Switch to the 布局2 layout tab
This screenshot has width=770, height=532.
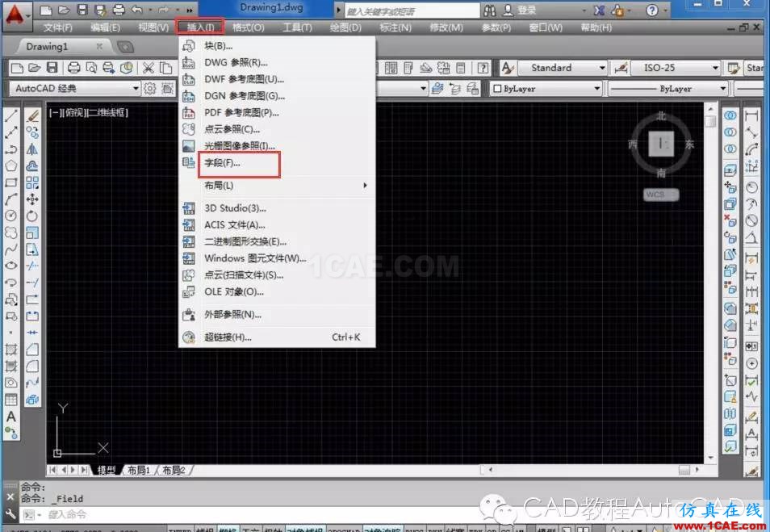point(174,470)
